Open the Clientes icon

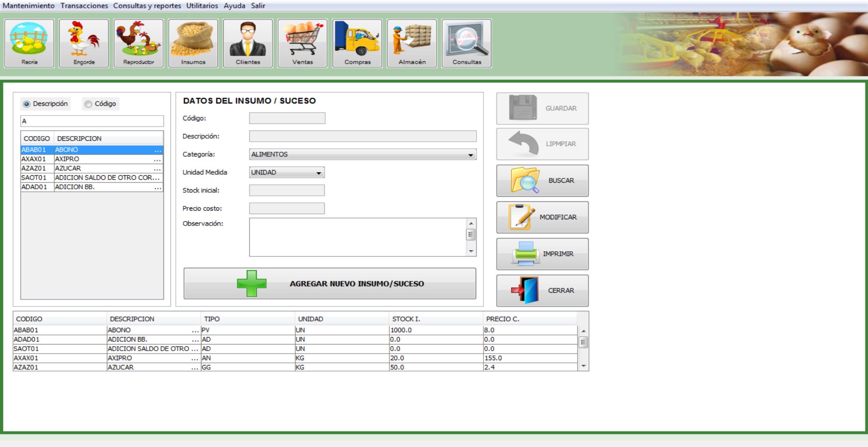(x=248, y=43)
